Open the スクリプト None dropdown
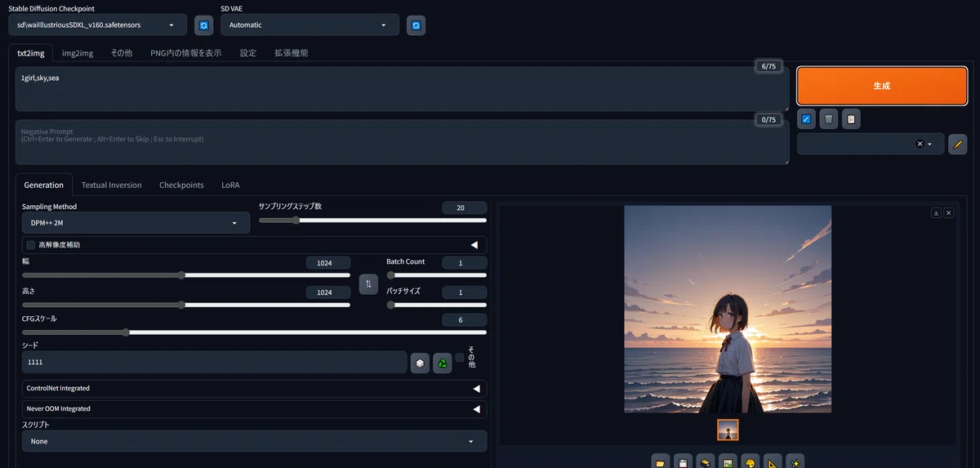This screenshot has height=468, width=980. [x=254, y=441]
